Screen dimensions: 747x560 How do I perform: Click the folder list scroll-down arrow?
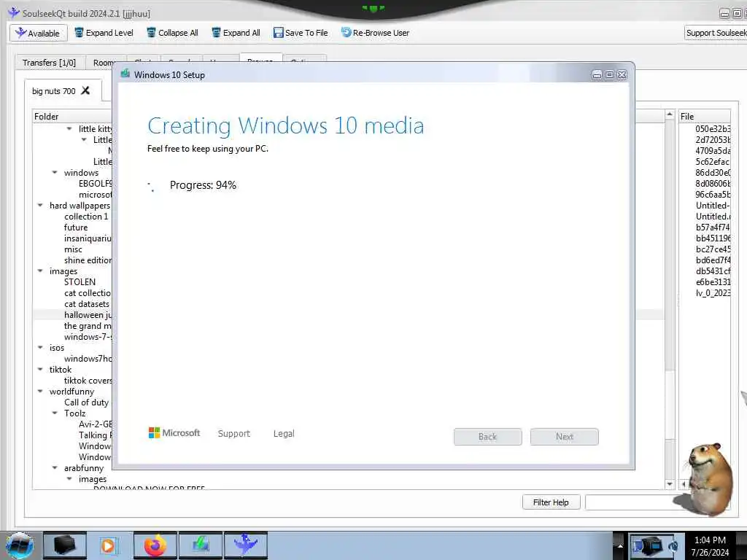pos(670,484)
